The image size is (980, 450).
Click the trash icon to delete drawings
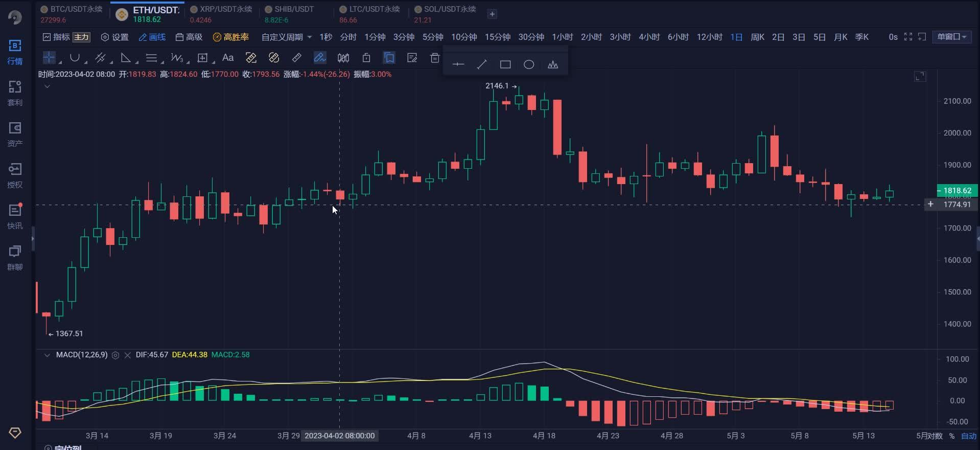[435, 58]
